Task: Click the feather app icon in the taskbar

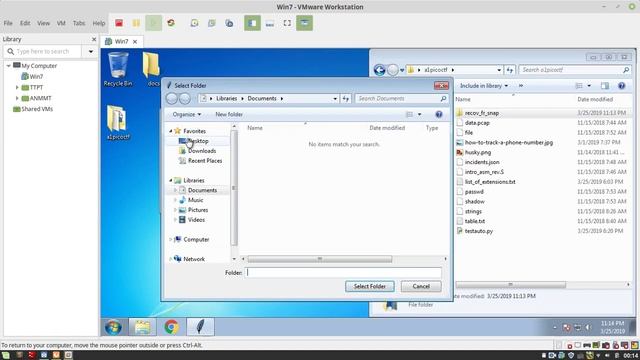Action: 200,327
